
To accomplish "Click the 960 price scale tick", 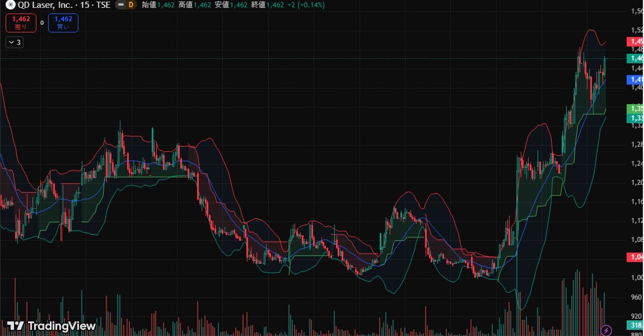I will click(x=637, y=297).
